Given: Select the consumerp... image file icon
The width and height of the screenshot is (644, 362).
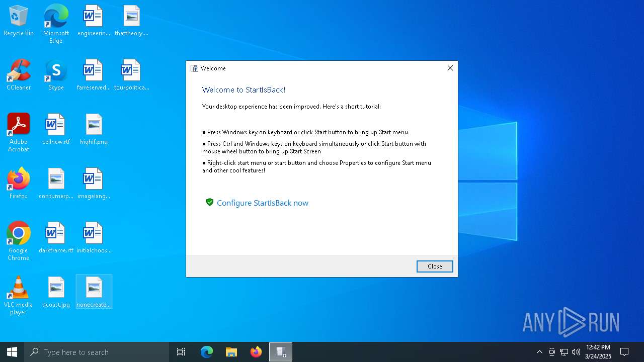Looking at the screenshot, I should pos(56,184).
